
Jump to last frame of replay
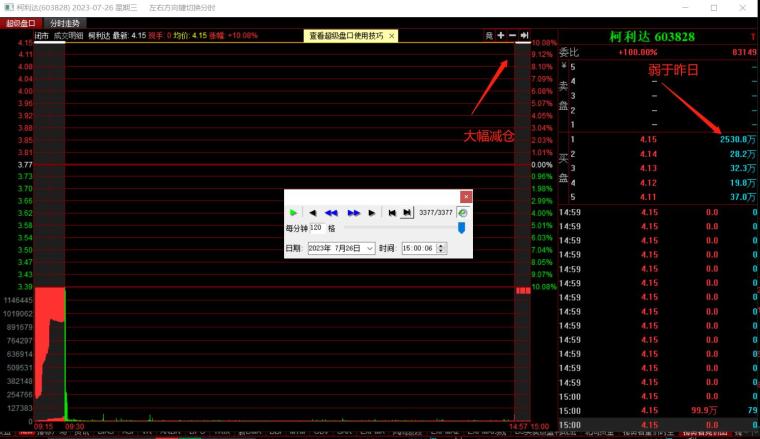[407, 212]
